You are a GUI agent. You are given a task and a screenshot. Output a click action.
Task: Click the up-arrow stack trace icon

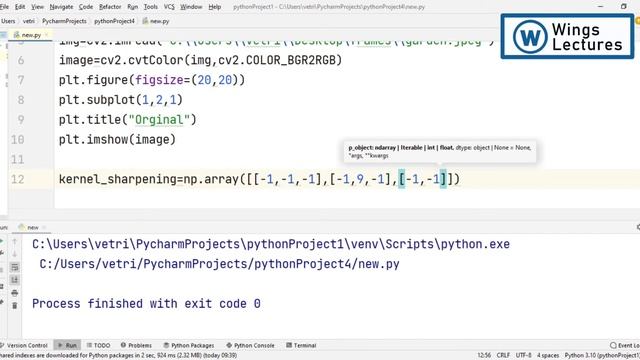[x=15, y=242]
